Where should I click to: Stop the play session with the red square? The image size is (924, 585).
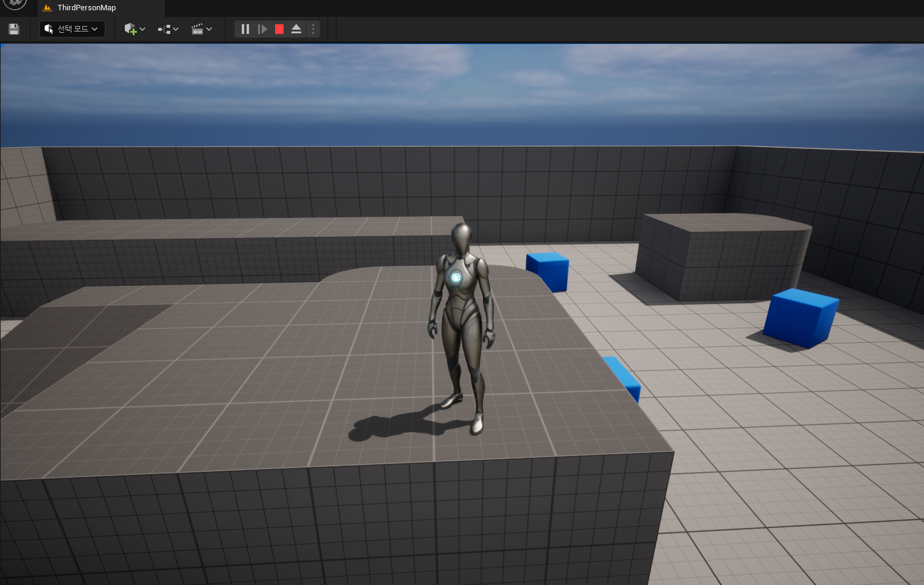[279, 29]
